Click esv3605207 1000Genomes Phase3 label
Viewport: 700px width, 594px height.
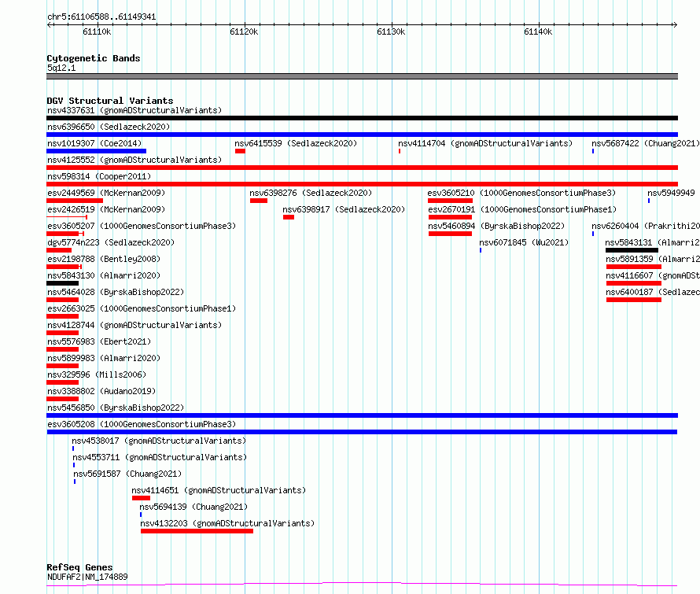pyautogui.click(x=142, y=226)
